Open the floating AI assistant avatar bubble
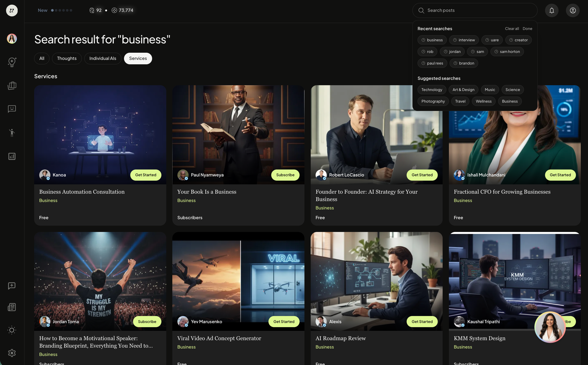Viewport: 588px width, 365px height. (x=550, y=327)
